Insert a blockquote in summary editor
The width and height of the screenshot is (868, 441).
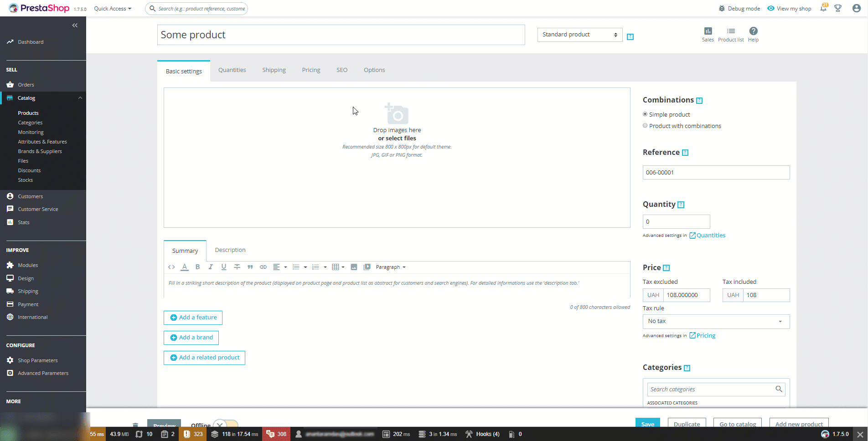click(x=250, y=267)
